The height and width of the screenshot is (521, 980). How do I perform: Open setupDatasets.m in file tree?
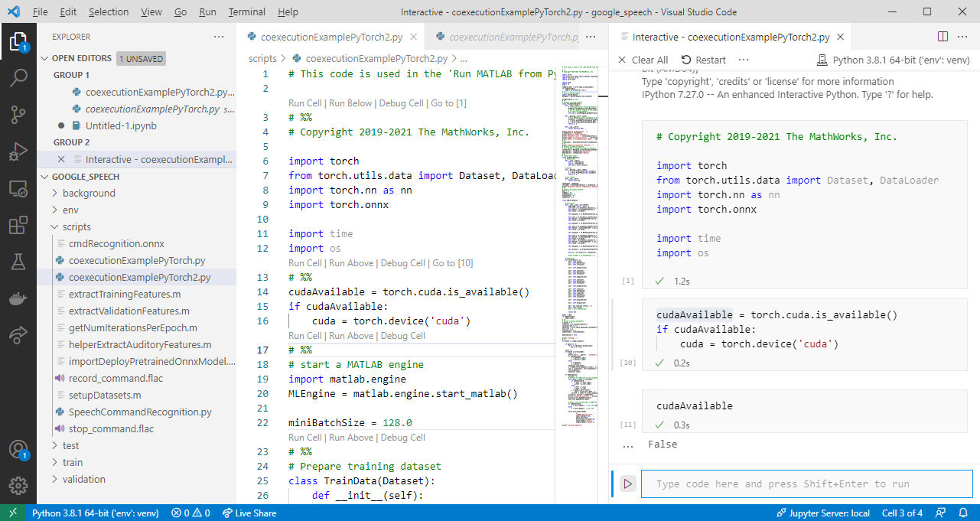pyautogui.click(x=105, y=395)
